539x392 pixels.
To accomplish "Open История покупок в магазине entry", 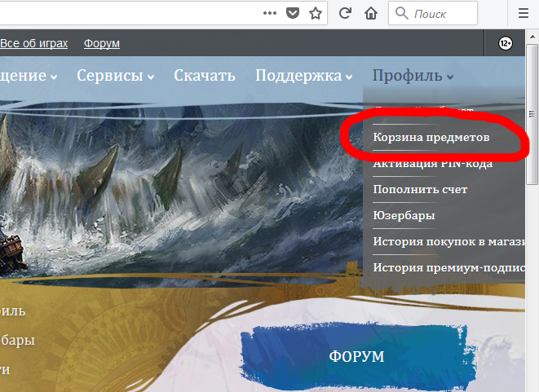I will point(449,241).
